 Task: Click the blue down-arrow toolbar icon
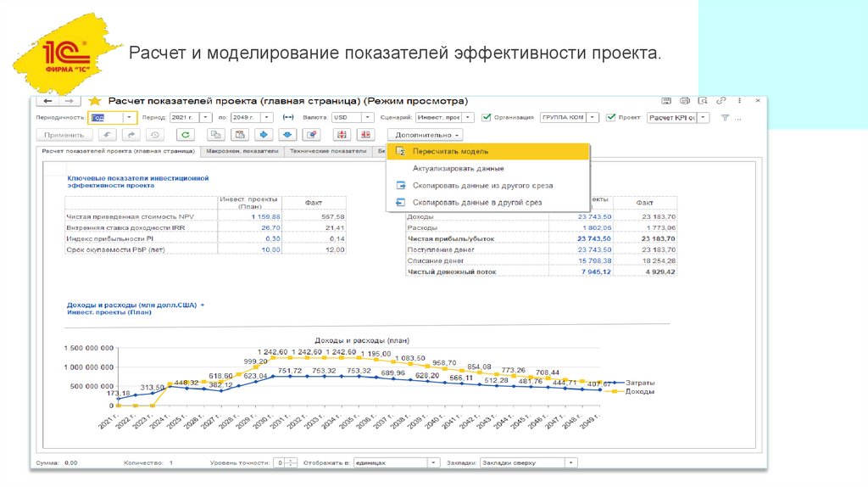click(x=287, y=135)
